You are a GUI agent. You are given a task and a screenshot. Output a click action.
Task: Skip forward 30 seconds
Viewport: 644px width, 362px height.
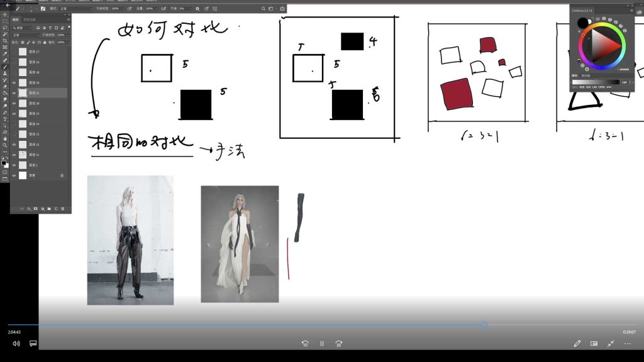[x=338, y=344]
